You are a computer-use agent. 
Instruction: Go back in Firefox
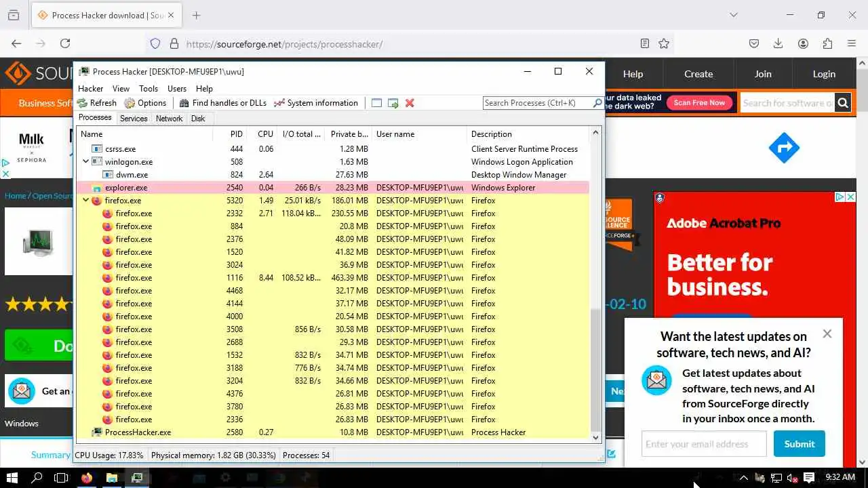16,43
